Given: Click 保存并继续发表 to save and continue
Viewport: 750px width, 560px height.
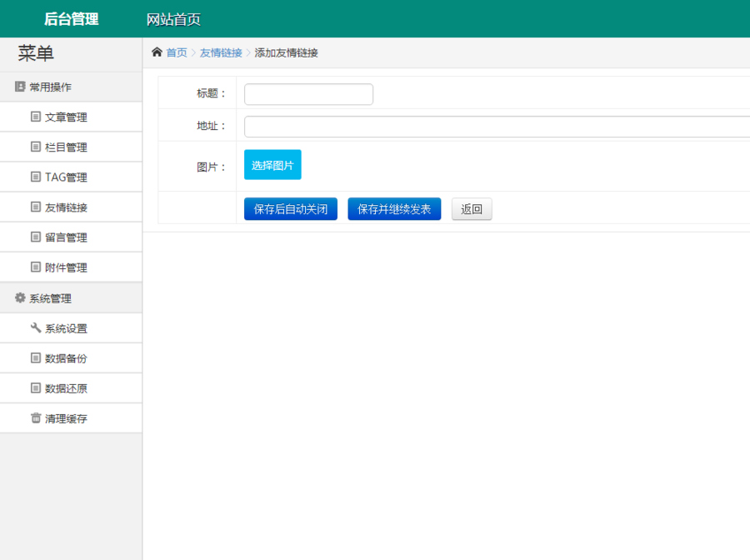Looking at the screenshot, I should (393, 208).
